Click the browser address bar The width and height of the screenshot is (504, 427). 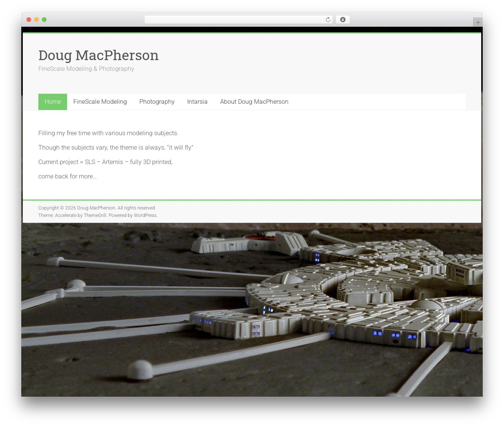pyautogui.click(x=238, y=20)
